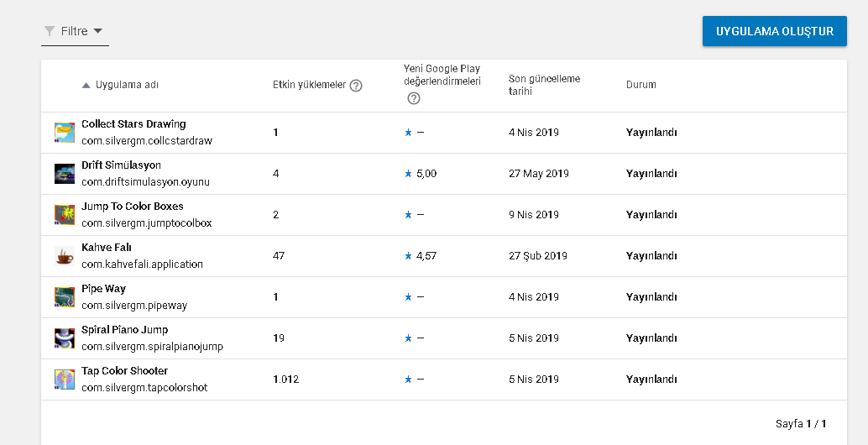Open the Jump To Color Boxes app

coord(133,206)
